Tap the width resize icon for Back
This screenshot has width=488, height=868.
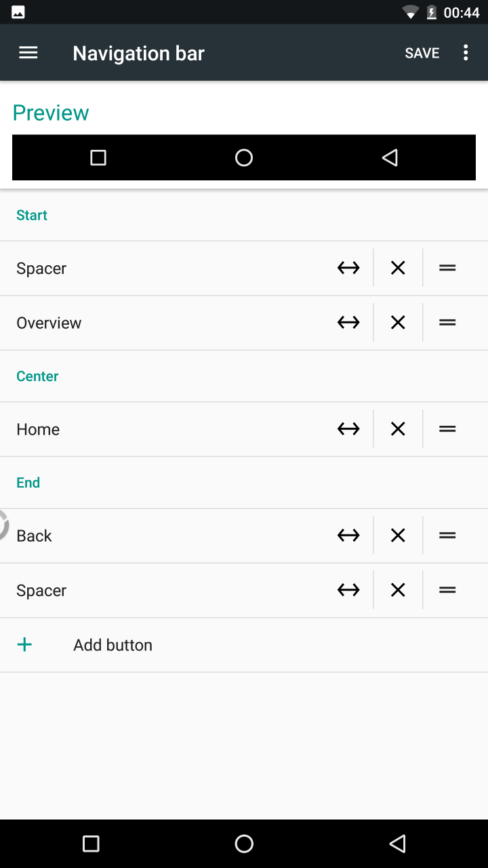pyautogui.click(x=348, y=536)
